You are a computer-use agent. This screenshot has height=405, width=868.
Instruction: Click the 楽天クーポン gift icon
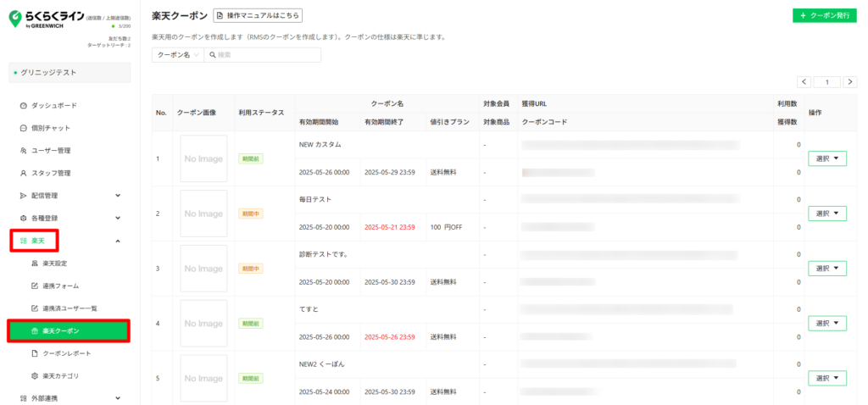coord(34,330)
